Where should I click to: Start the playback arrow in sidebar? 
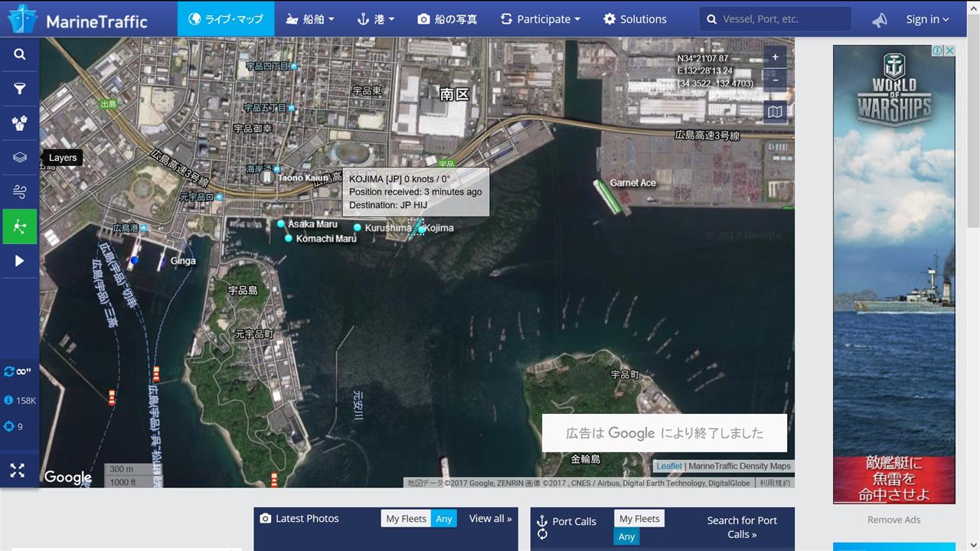point(20,261)
